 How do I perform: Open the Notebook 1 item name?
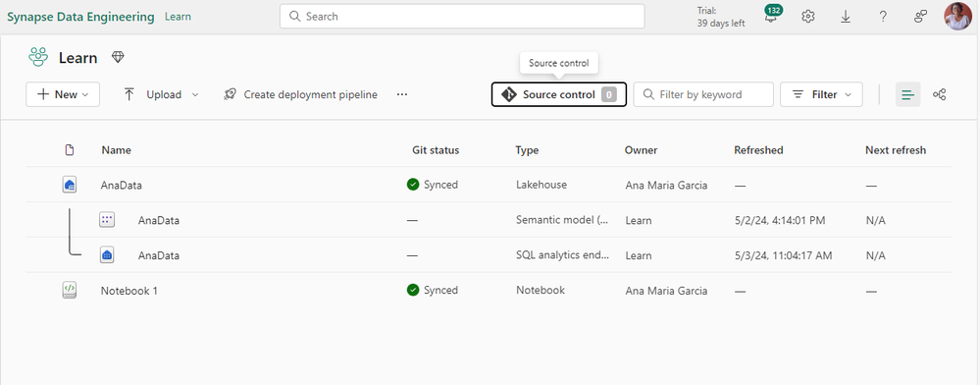pos(129,291)
